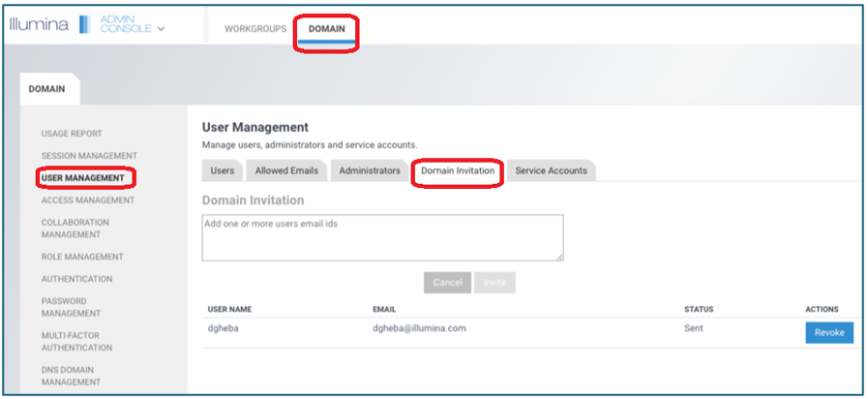Open Usage Report in sidebar
868x399 pixels.
[x=72, y=134]
